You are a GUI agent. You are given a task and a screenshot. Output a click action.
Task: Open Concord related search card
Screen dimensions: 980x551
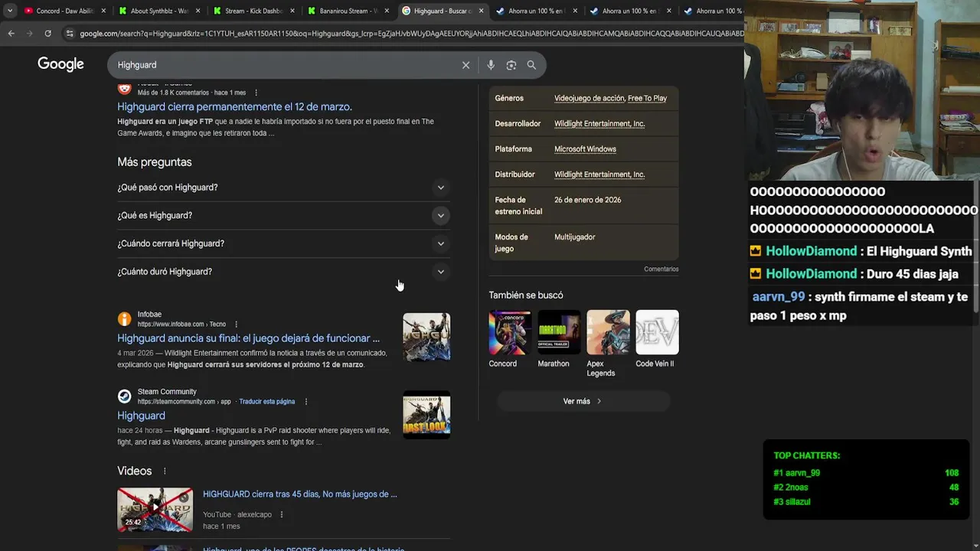(510, 339)
